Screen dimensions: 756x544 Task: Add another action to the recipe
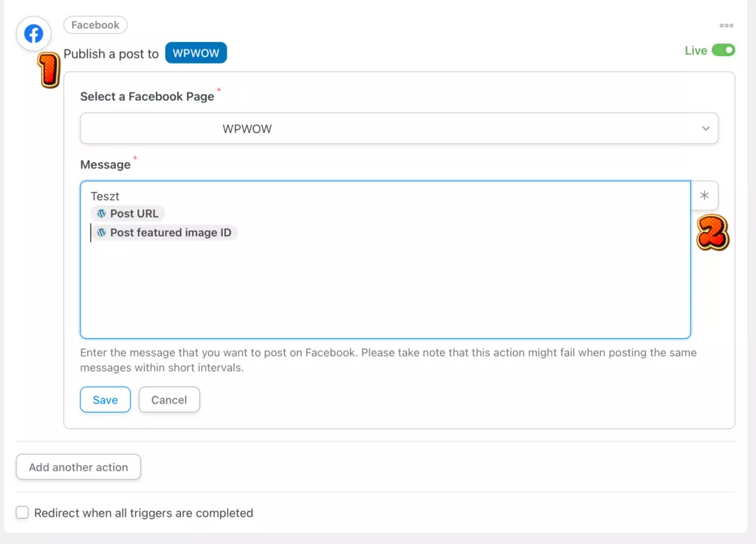pos(78,467)
